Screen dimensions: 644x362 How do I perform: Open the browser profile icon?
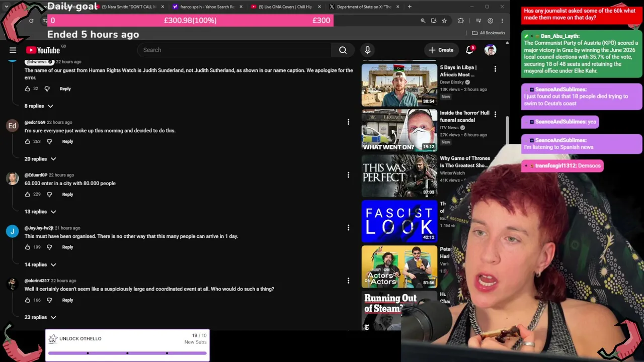click(491, 21)
